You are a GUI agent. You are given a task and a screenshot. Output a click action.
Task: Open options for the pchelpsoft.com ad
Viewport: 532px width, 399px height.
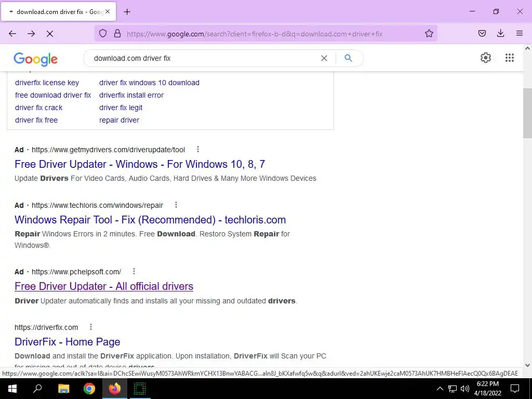pyautogui.click(x=134, y=271)
